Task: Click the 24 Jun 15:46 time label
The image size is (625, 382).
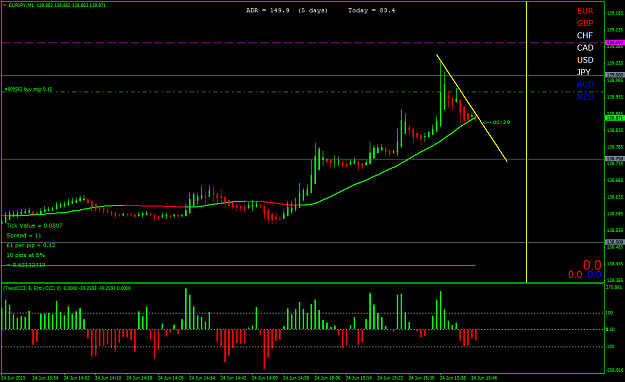Action: pos(484,378)
